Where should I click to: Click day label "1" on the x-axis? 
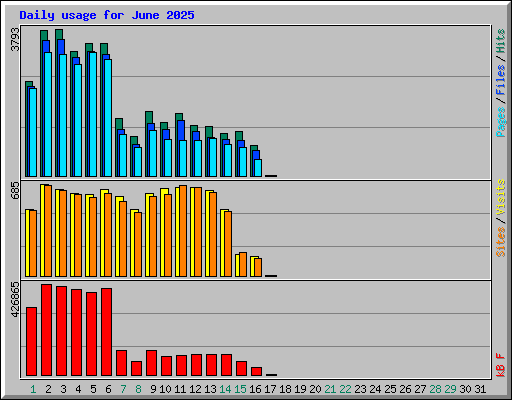pos(33,389)
